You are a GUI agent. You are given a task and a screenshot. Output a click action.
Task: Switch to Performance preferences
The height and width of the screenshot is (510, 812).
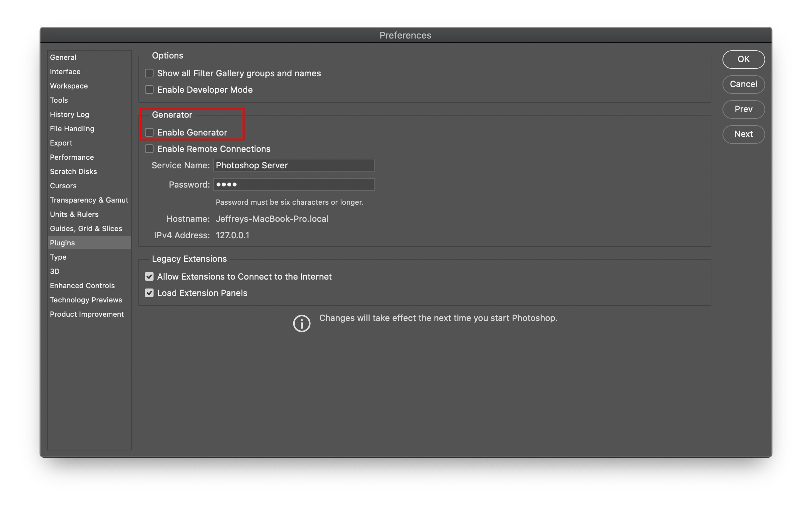coord(72,157)
